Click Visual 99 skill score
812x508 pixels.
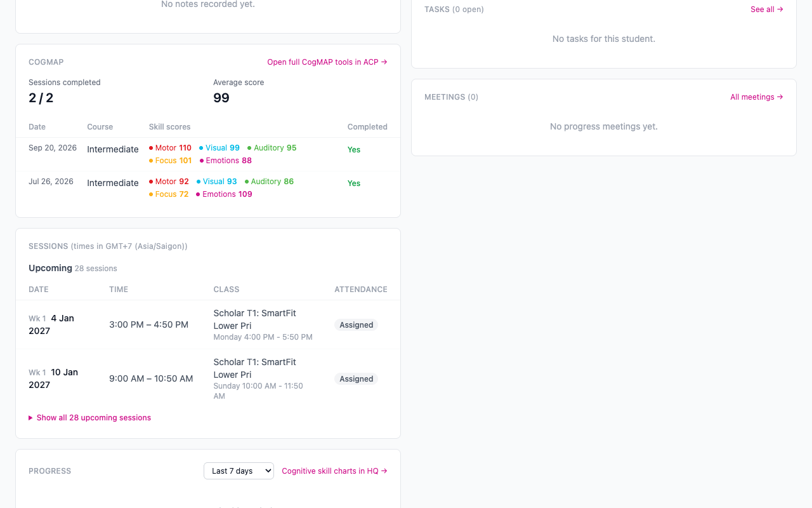pyautogui.click(x=219, y=148)
